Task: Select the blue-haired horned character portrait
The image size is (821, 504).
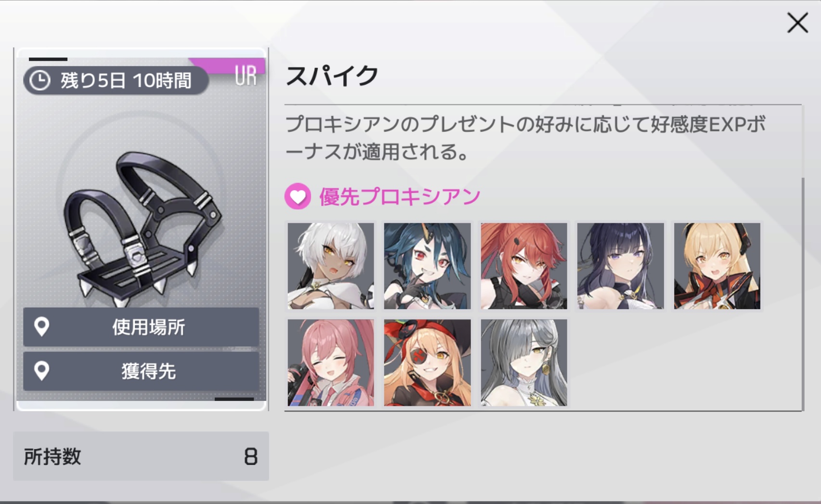Action: pos(428,266)
